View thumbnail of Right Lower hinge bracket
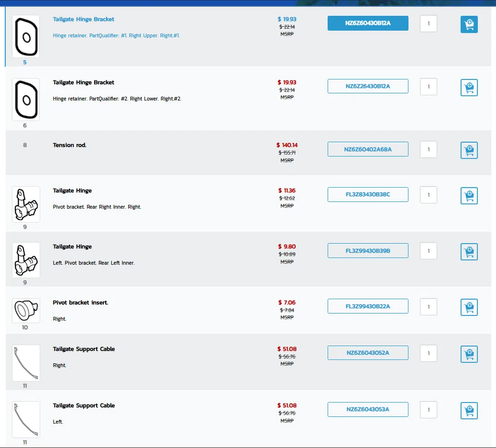496x448 pixels. [26, 100]
